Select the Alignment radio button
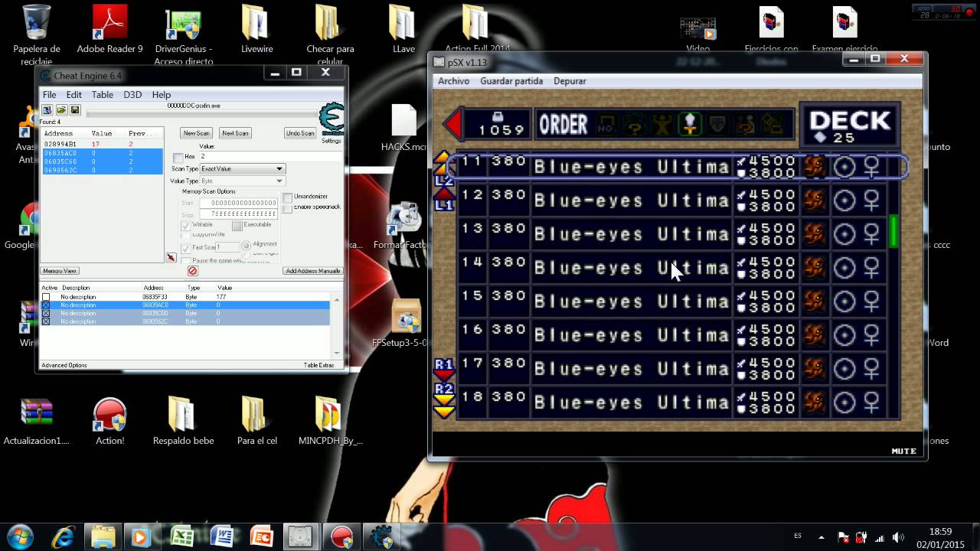The width and height of the screenshot is (980, 551). [246, 245]
